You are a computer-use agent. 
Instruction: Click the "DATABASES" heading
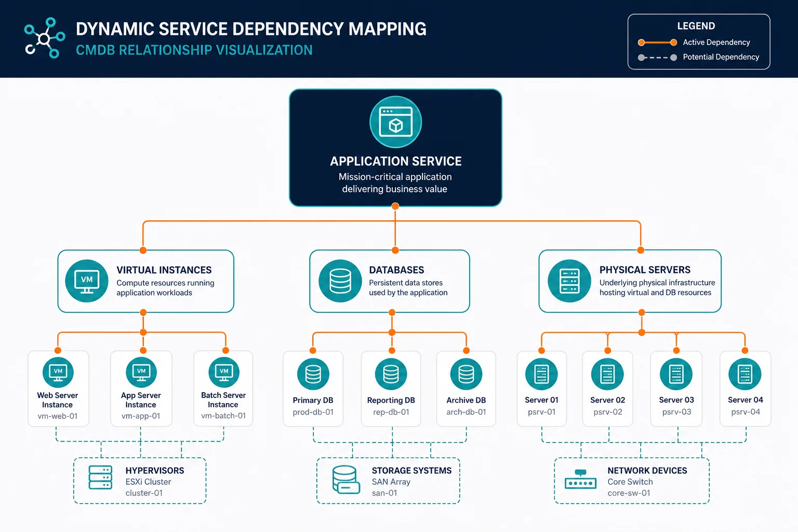pos(396,270)
